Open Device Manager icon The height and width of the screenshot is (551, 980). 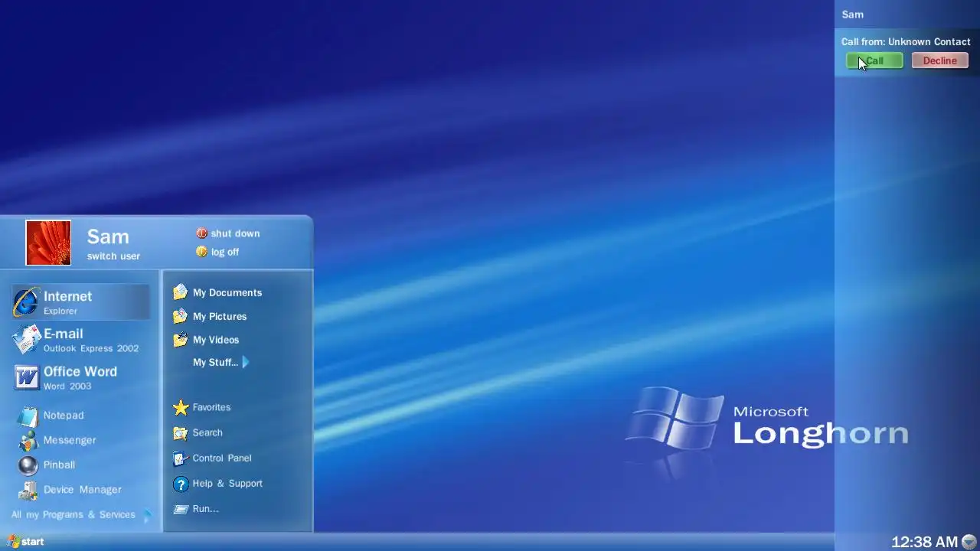[x=28, y=490]
